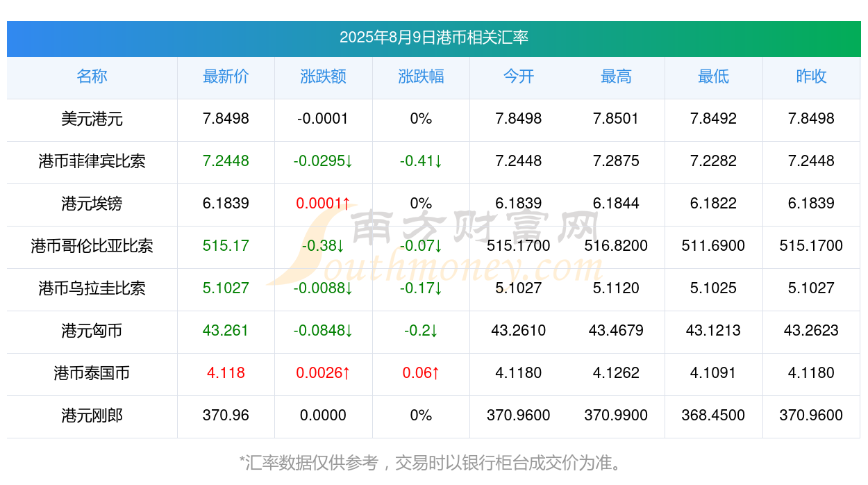The height and width of the screenshot is (485, 868).
Task: Select 港币菲律宾比索 low value 7.2282
Action: point(713,161)
